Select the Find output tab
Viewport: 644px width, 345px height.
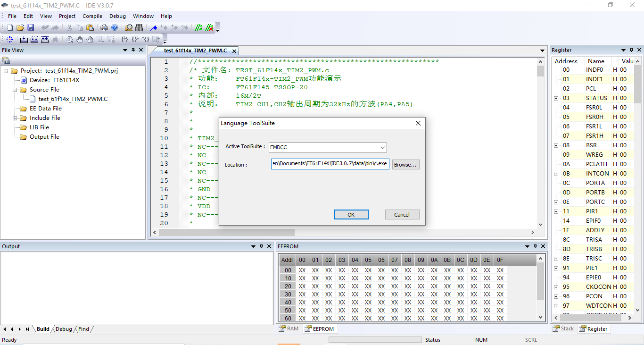tap(83, 329)
